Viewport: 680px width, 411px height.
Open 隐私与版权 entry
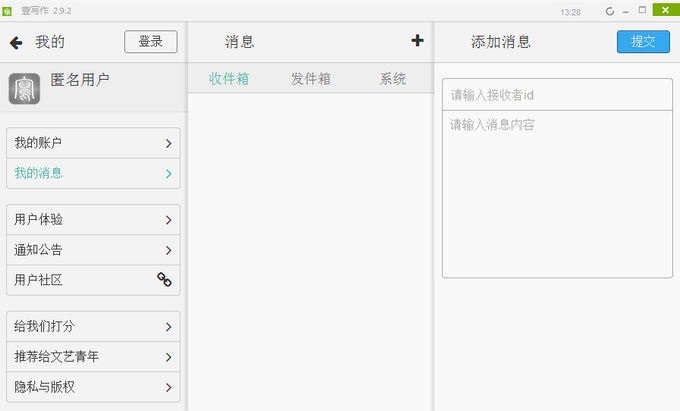click(93, 387)
